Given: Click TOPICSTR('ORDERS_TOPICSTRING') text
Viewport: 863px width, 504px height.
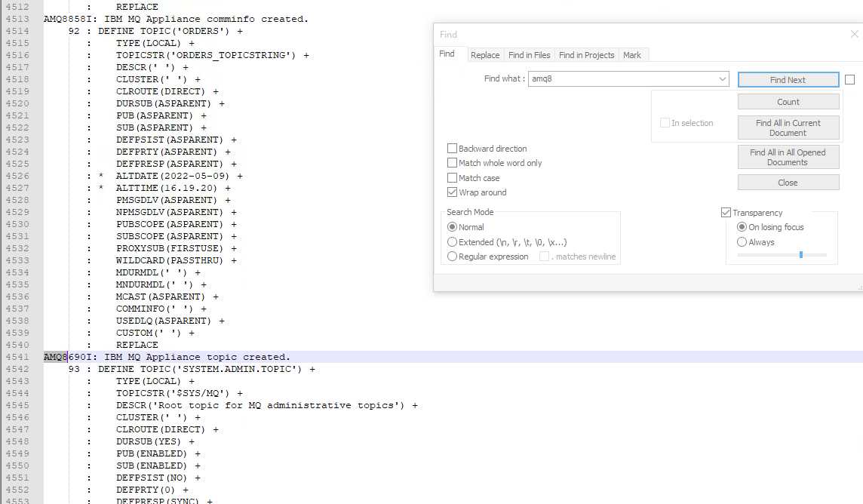Looking at the screenshot, I should tap(206, 56).
